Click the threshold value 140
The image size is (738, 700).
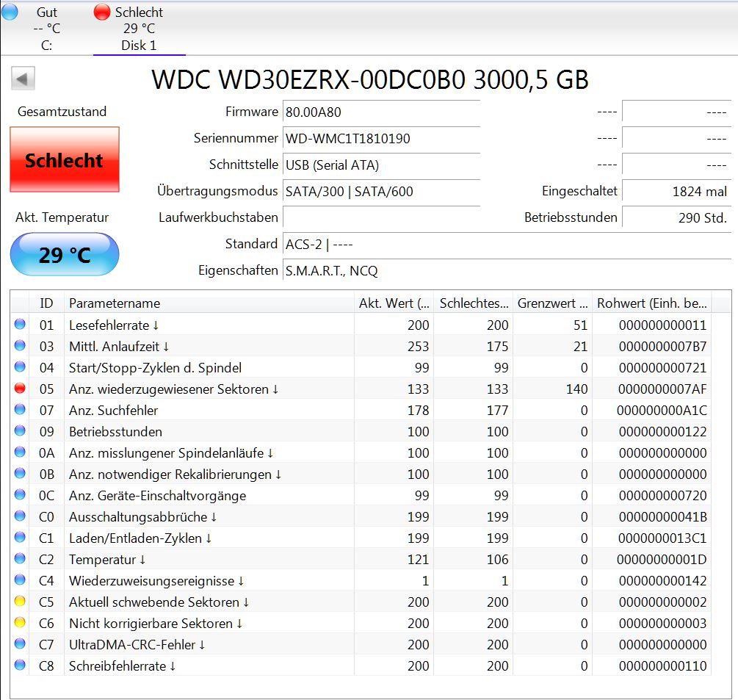[577, 389]
